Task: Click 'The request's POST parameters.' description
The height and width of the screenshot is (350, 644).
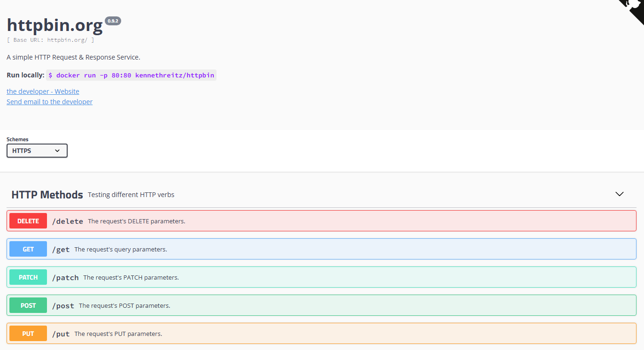Action: 124,305
